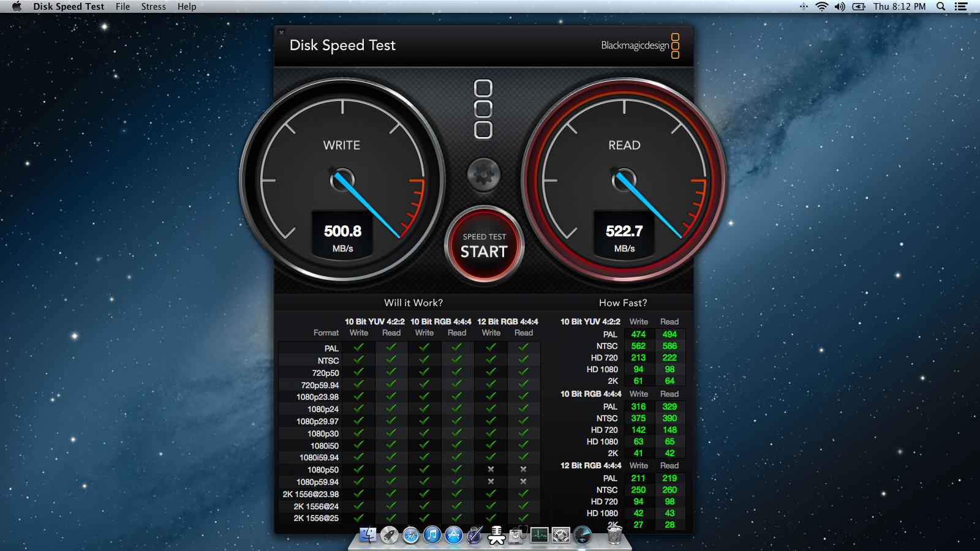Screen dimensions: 980x551
Task: Click the 474 PAL write value
Action: pos(638,334)
